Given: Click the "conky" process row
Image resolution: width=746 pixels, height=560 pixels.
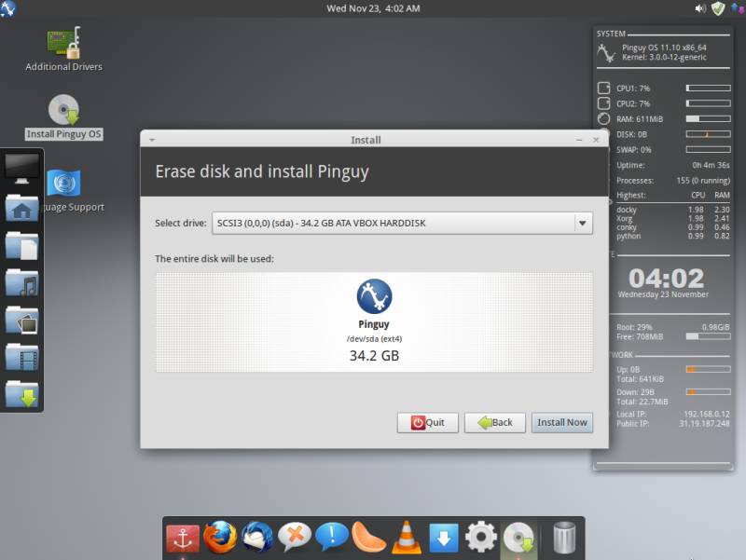Looking at the screenshot, I should pos(672,227).
